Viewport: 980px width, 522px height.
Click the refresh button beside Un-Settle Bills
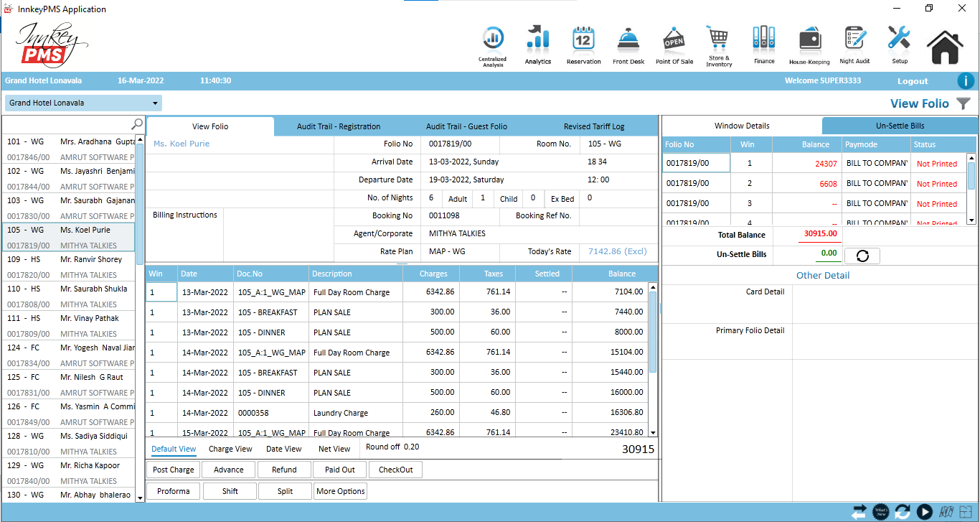click(x=862, y=256)
